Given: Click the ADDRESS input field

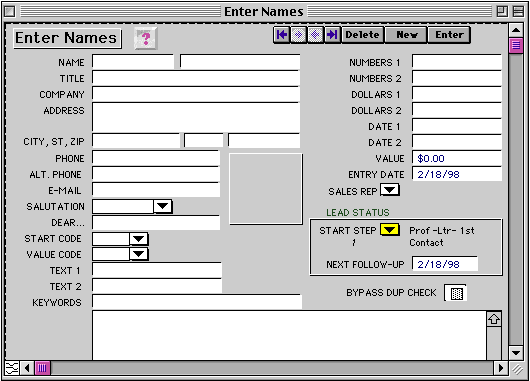Looking at the screenshot, I should 196,117.
